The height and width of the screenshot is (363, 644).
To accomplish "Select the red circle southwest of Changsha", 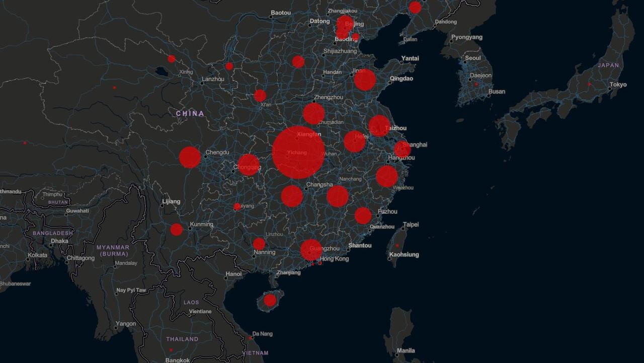I will tap(292, 196).
